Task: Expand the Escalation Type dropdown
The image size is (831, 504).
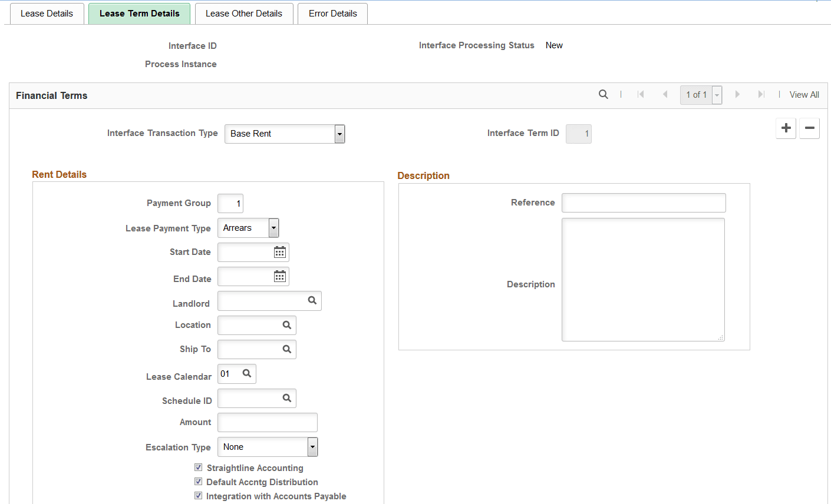Action: 312,447
